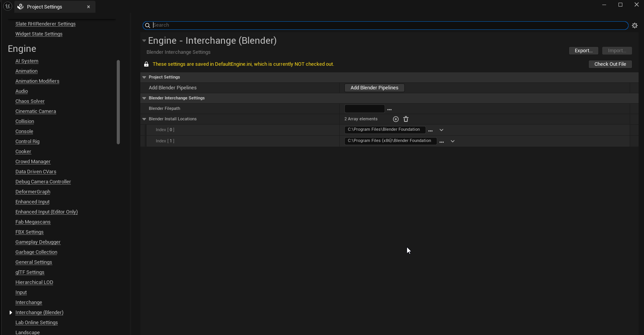The width and height of the screenshot is (644, 335).
Task: Browse path for Index [ 1 ]
Action: (x=441, y=142)
